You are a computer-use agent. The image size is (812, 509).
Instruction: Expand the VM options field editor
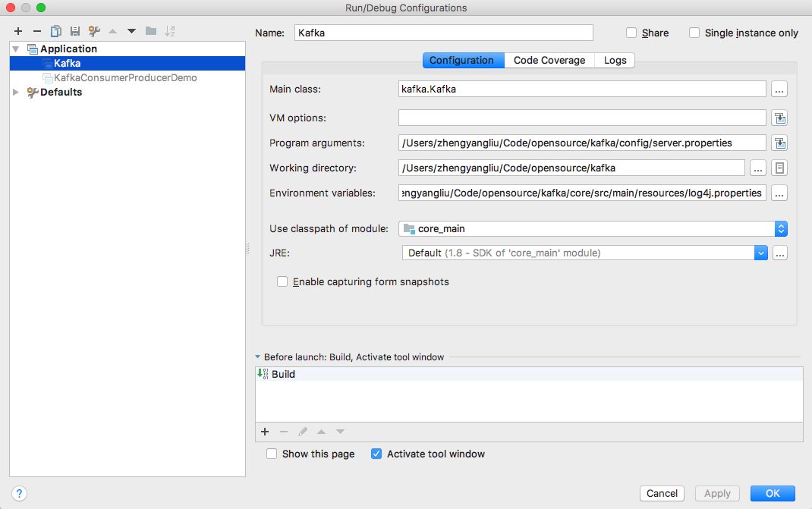tap(779, 118)
